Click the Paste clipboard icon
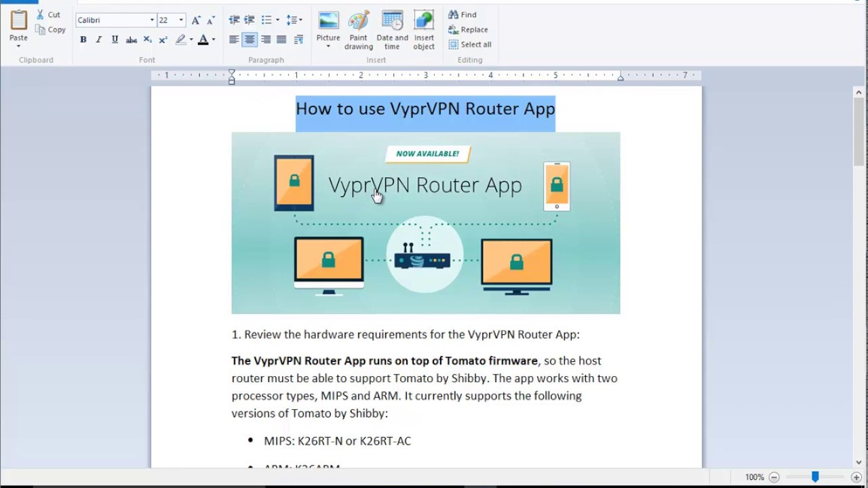The height and width of the screenshot is (488, 868). click(x=18, y=20)
